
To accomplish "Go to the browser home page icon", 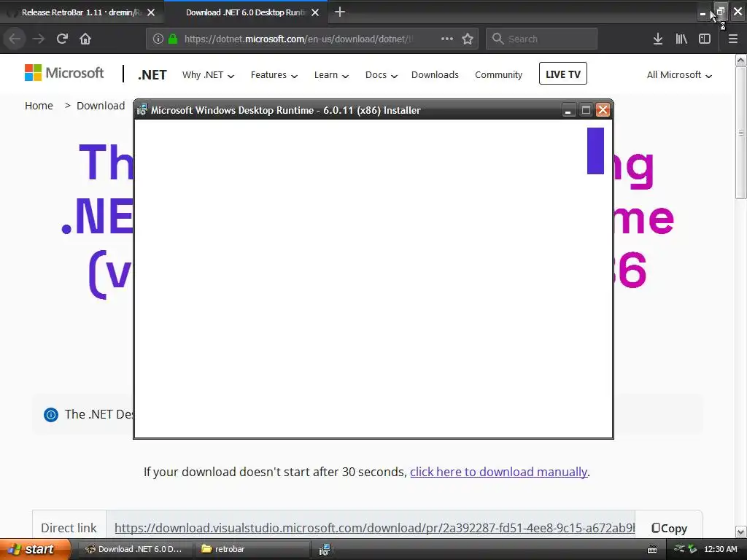I will pos(85,39).
